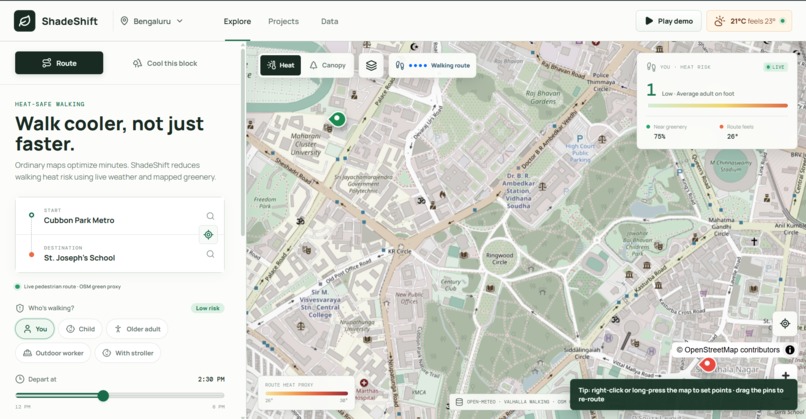
Task: Search icon for the start location
Action: pos(210,216)
